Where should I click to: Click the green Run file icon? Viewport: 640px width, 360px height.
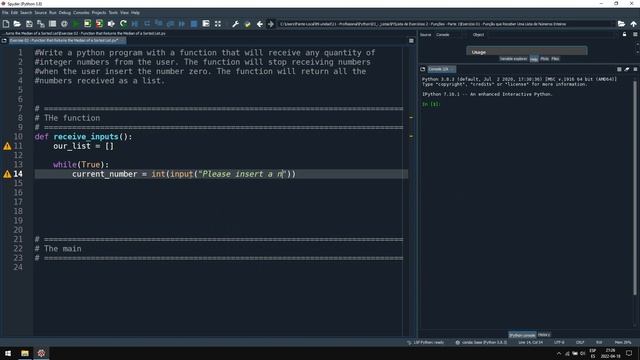[76, 24]
